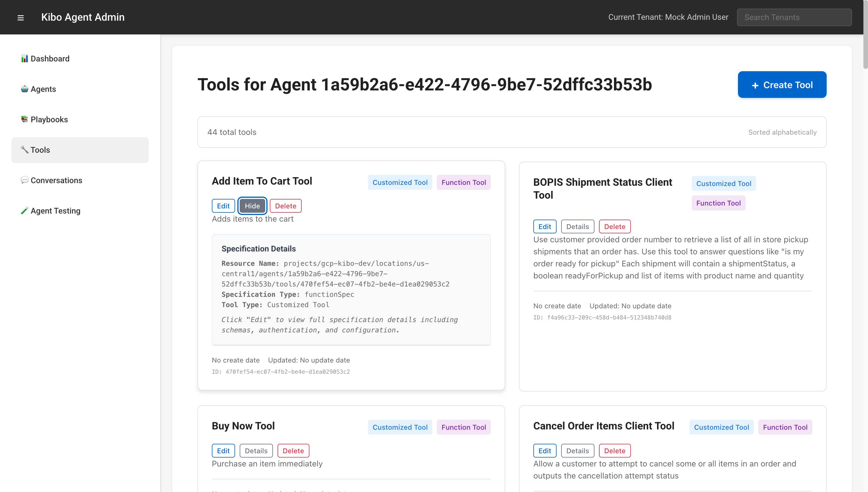The image size is (868, 492).
Task: Click the Conversations speech bubble icon
Action: pyautogui.click(x=24, y=180)
